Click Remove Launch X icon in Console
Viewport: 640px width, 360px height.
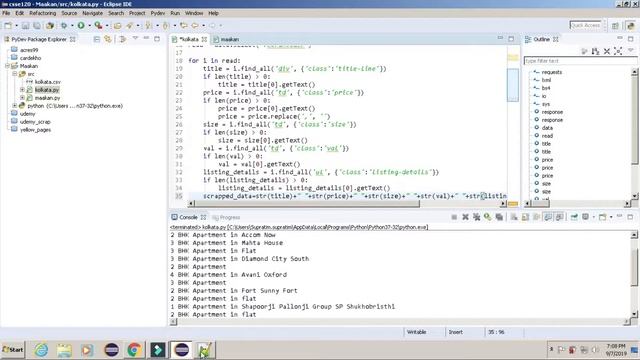pos(465,217)
